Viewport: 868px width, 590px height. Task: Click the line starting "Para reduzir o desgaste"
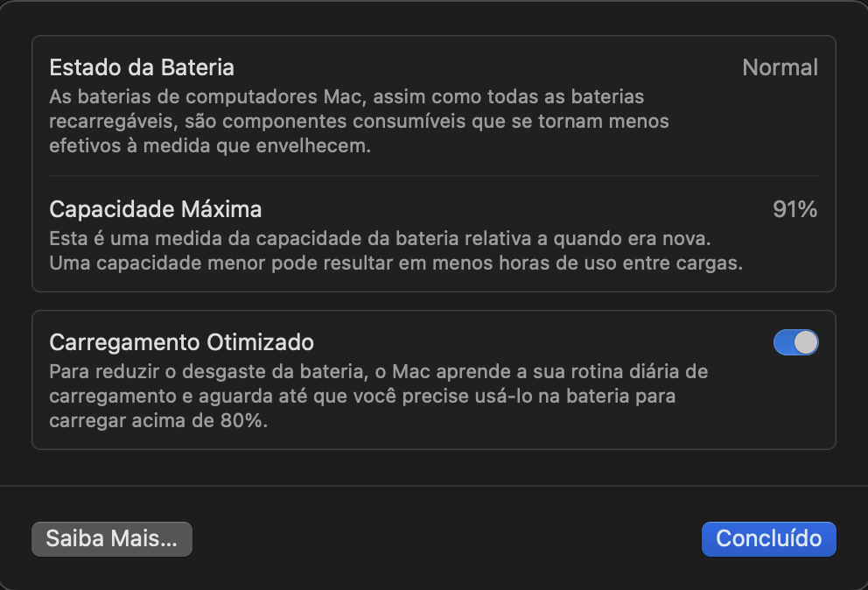378,371
